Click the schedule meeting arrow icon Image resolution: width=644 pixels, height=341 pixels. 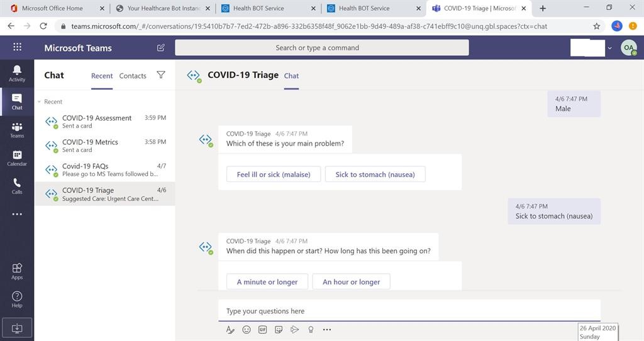coord(294,330)
